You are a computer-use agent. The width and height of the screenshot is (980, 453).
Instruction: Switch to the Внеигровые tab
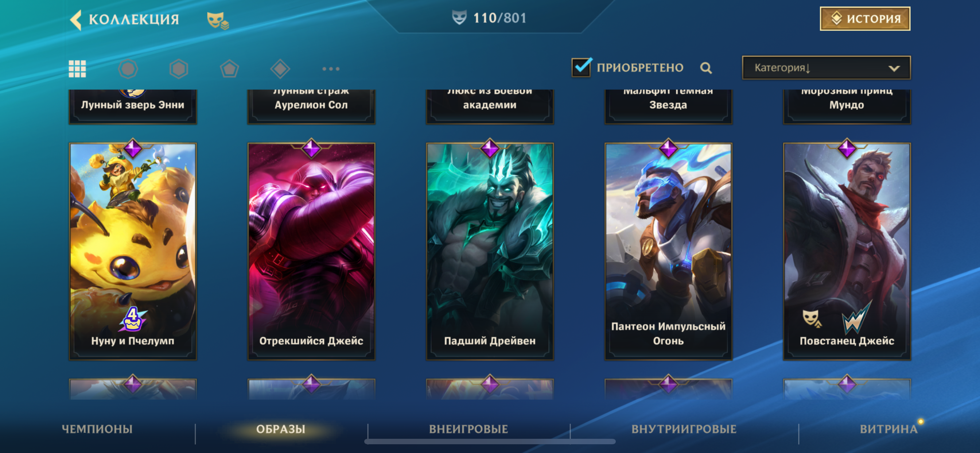(468, 429)
